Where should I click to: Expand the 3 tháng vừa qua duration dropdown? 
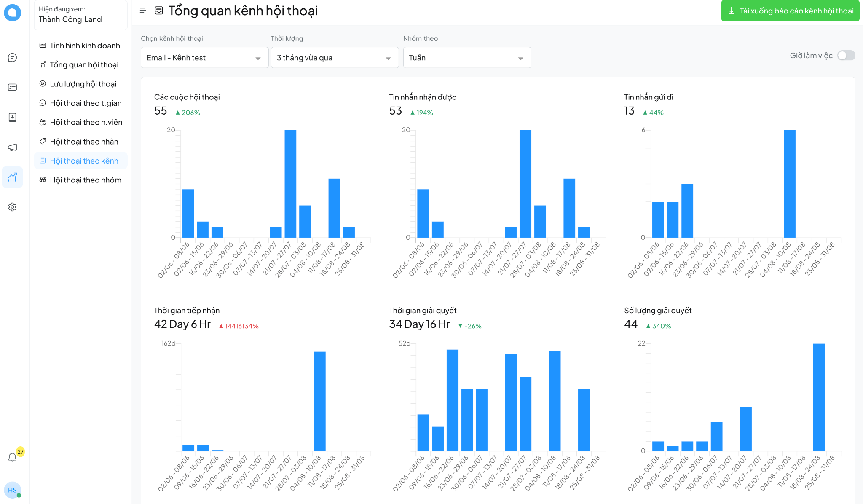point(334,58)
